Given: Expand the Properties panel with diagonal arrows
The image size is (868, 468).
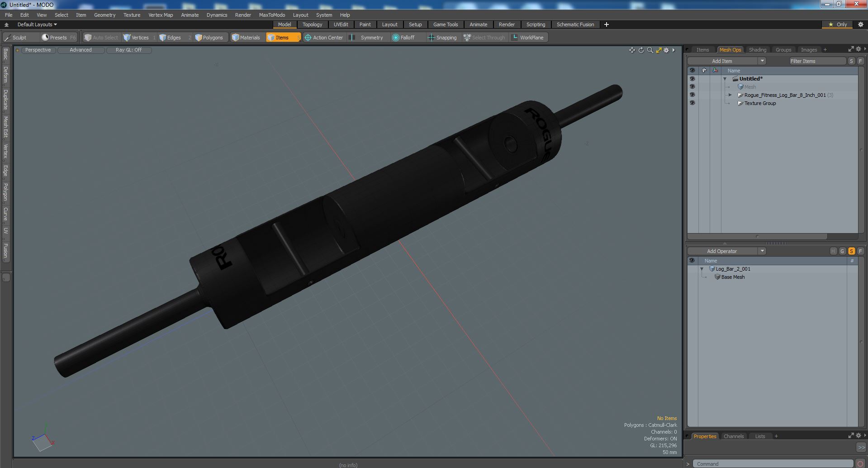Looking at the screenshot, I should [851, 436].
